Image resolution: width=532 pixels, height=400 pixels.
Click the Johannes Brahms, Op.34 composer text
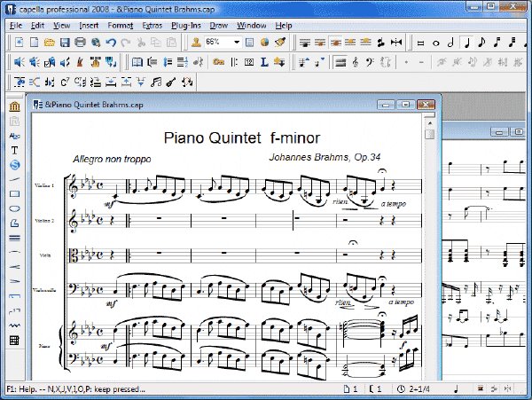tap(325, 157)
